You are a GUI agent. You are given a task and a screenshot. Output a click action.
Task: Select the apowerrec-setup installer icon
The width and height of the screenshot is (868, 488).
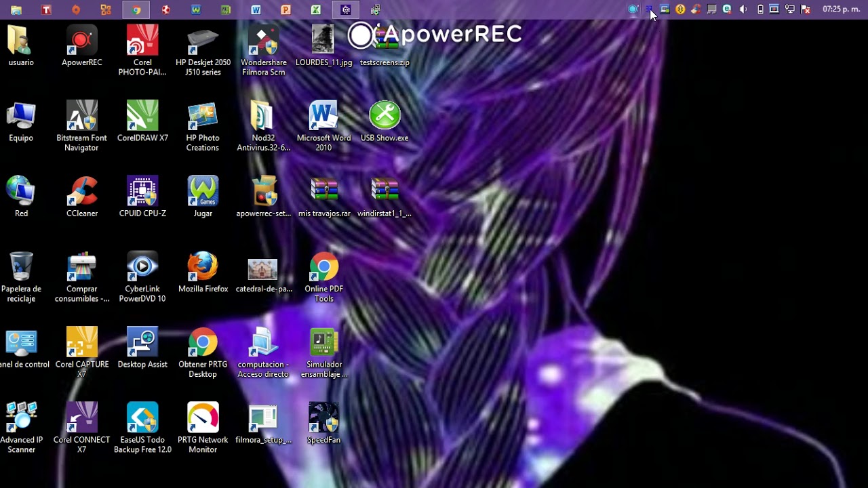[263, 197]
